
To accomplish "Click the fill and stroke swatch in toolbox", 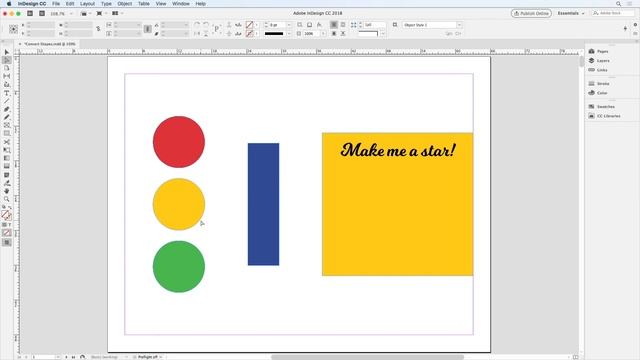I will [6, 215].
